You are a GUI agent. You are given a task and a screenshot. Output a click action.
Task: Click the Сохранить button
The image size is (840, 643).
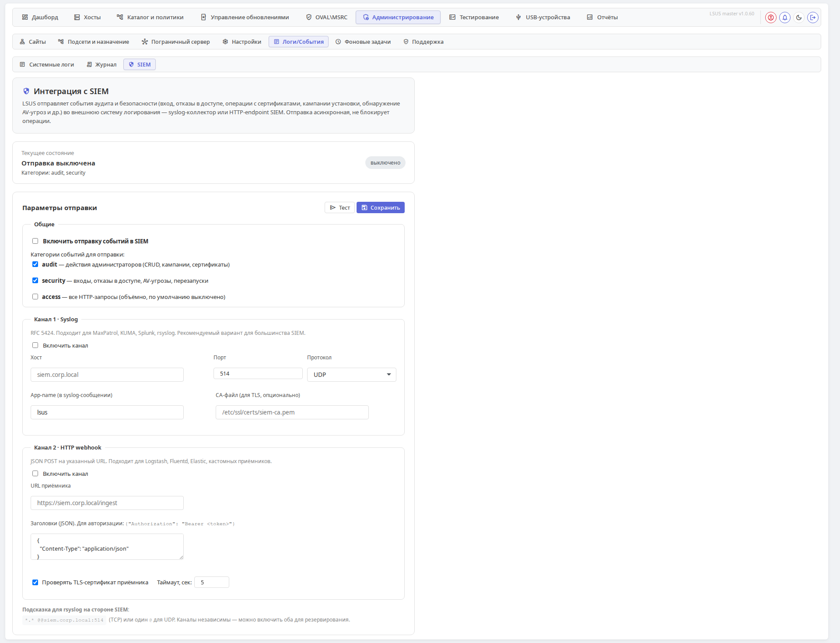(381, 207)
